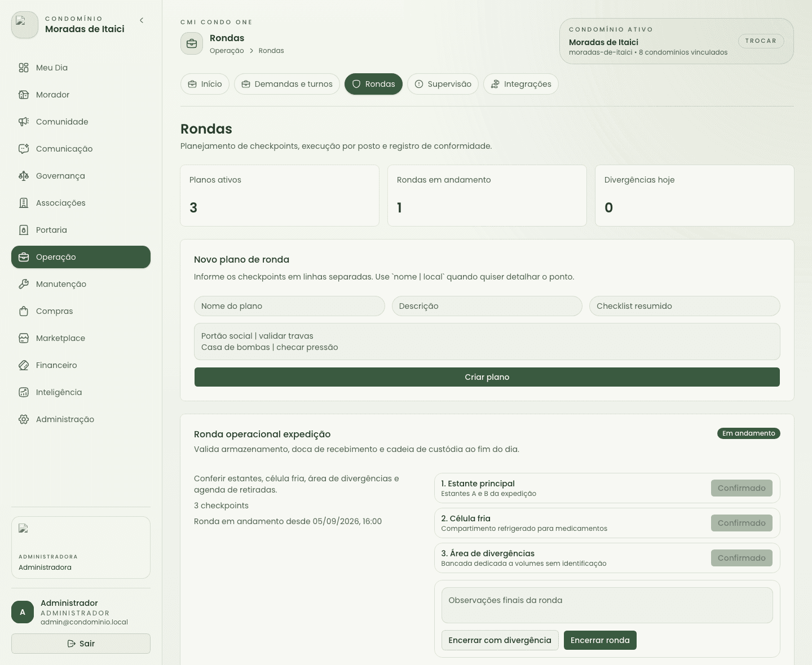Switch to Demandas e turnos tab

coord(287,84)
